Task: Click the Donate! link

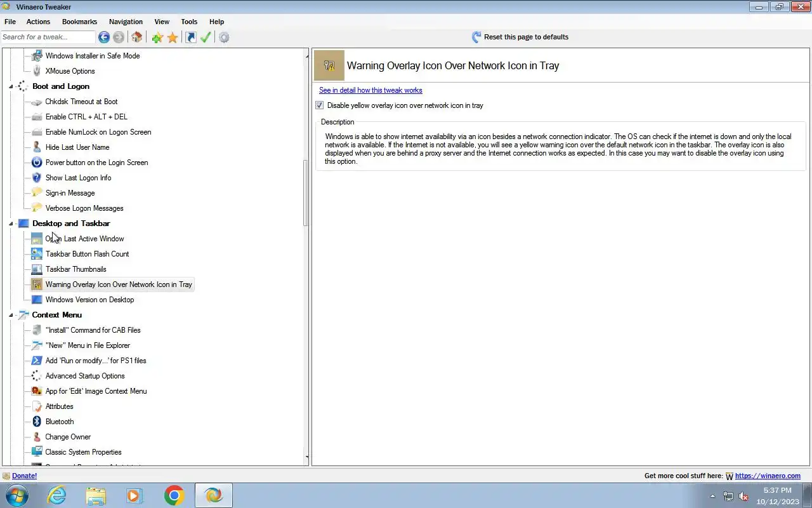Action: click(x=24, y=476)
